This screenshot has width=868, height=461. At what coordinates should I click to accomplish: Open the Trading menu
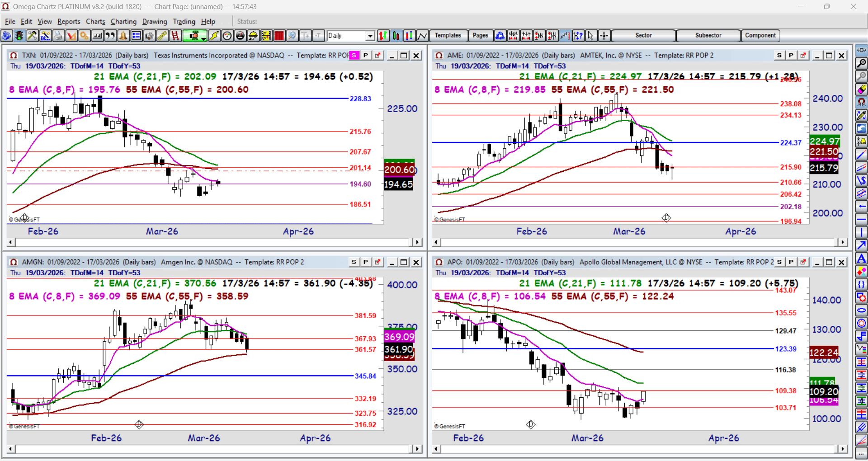pos(184,22)
